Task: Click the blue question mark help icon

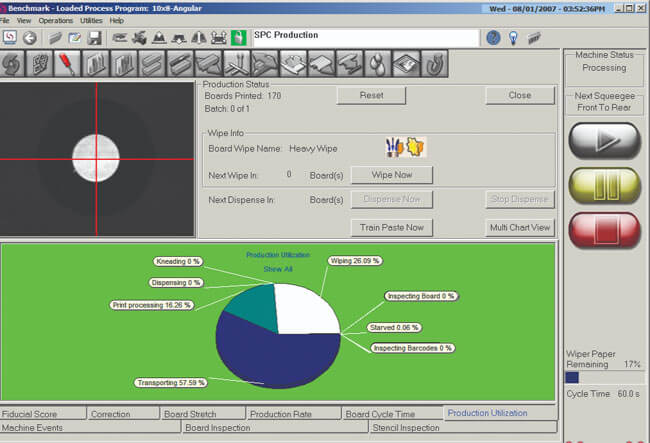Action: pos(493,38)
